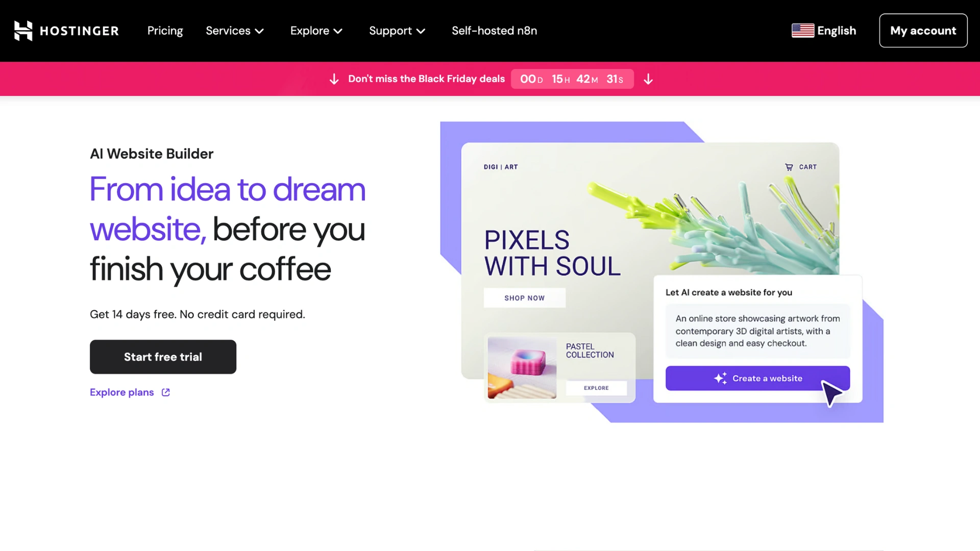Viewport: 980px width, 551px height.
Task: Click the cart icon in the DIGI ART preview
Action: pyautogui.click(x=789, y=167)
